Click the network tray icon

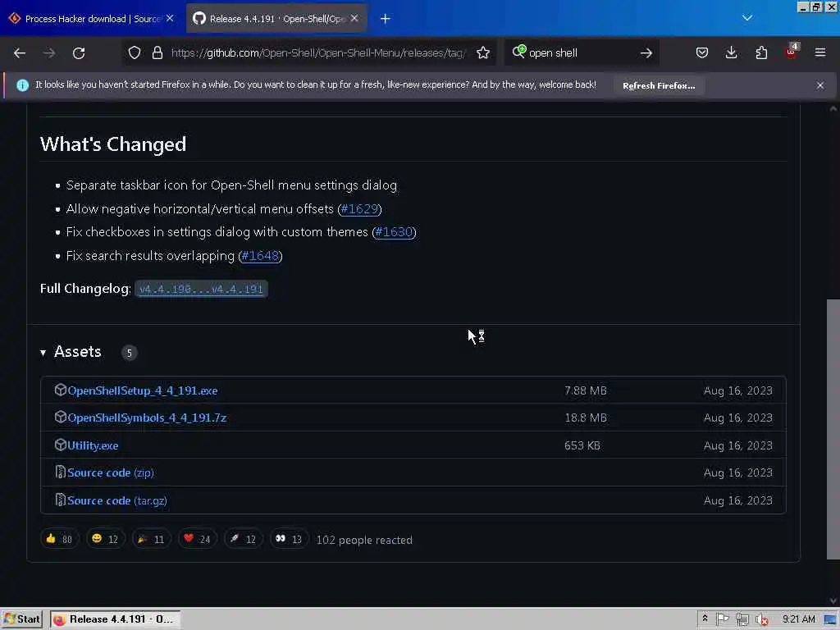click(742, 620)
